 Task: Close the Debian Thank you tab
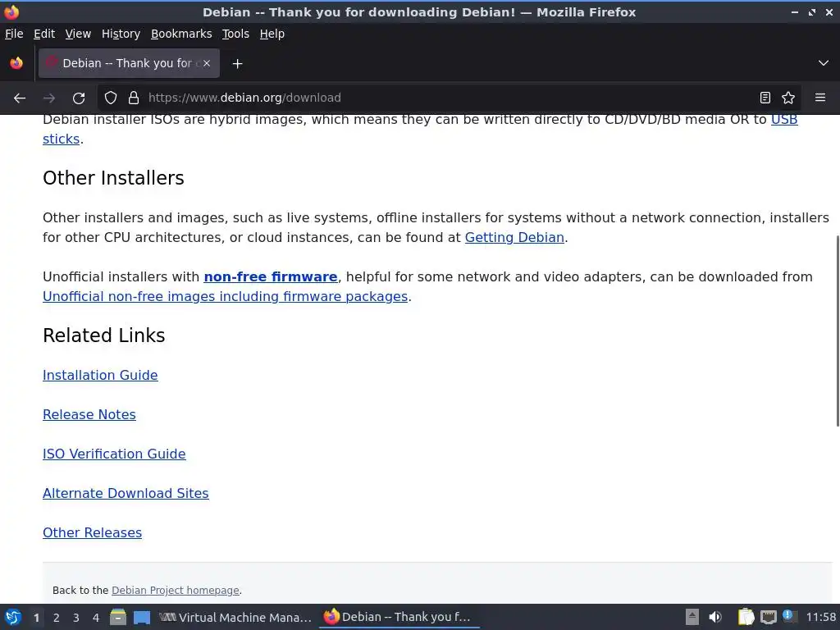(207, 63)
